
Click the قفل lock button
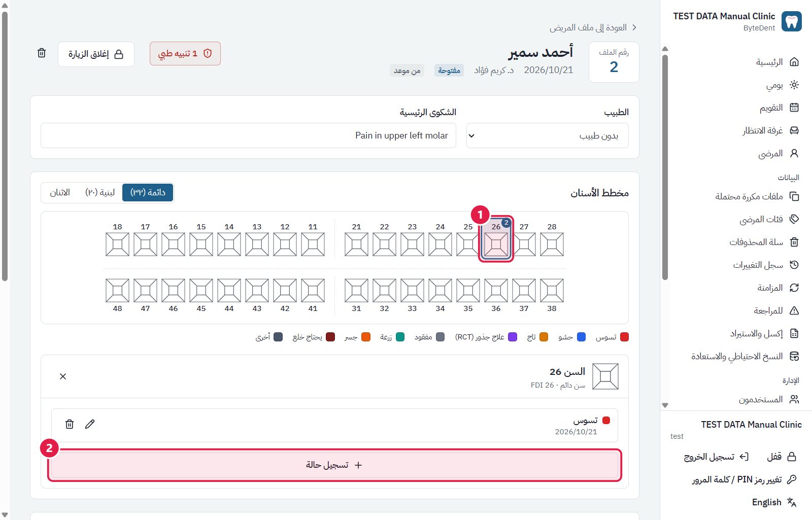781,457
